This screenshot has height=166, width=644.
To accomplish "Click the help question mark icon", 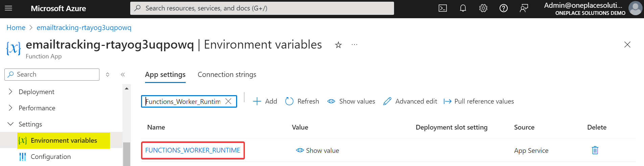I will (504, 8).
